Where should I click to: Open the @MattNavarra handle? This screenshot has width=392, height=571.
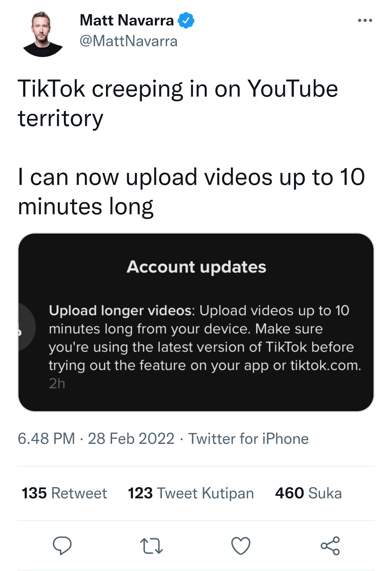pos(128,41)
